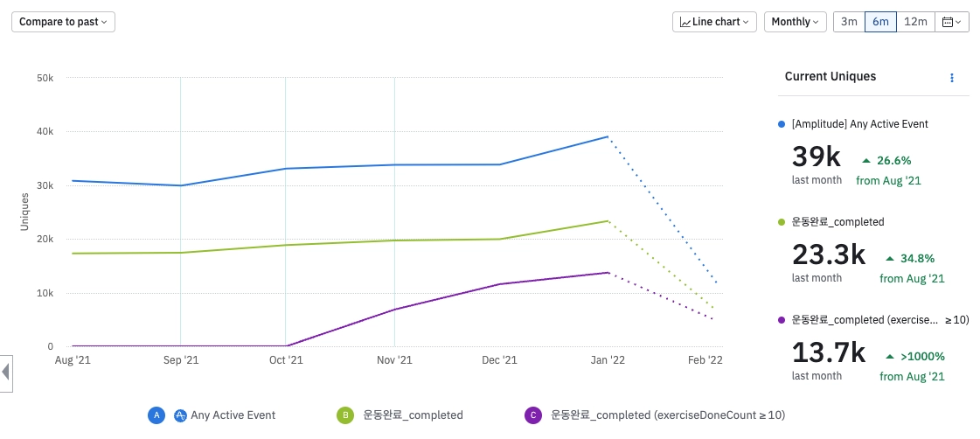Click the green B legend badge
Screen dimensions: 980x439
point(346,415)
